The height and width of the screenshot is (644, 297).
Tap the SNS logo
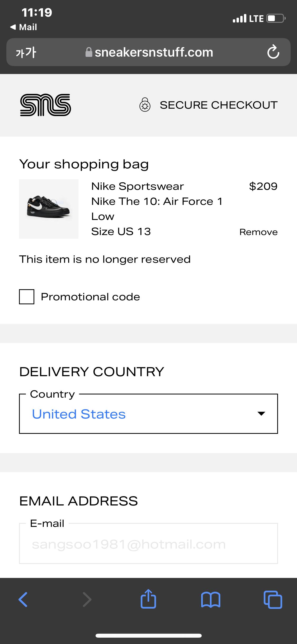point(45,105)
